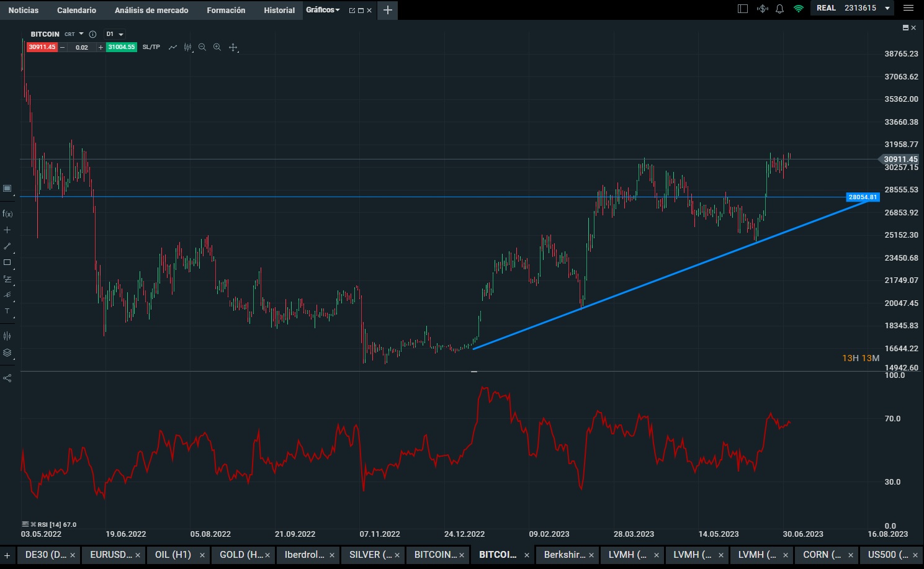Switch to the GOLD chart tab

click(242, 555)
